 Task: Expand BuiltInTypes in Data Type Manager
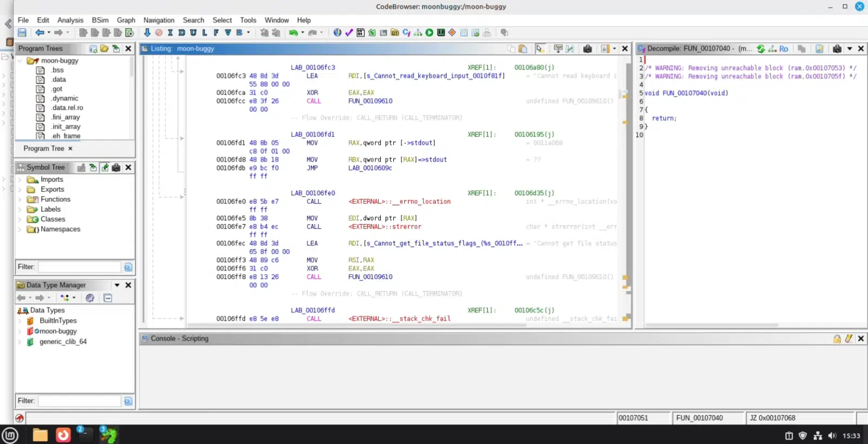(x=20, y=321)
